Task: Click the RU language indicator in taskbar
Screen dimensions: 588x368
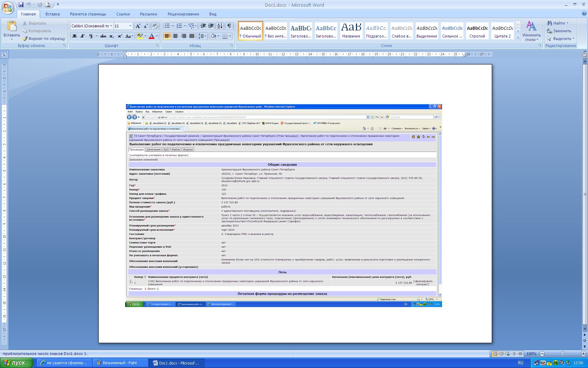Action: coord(520,363)
